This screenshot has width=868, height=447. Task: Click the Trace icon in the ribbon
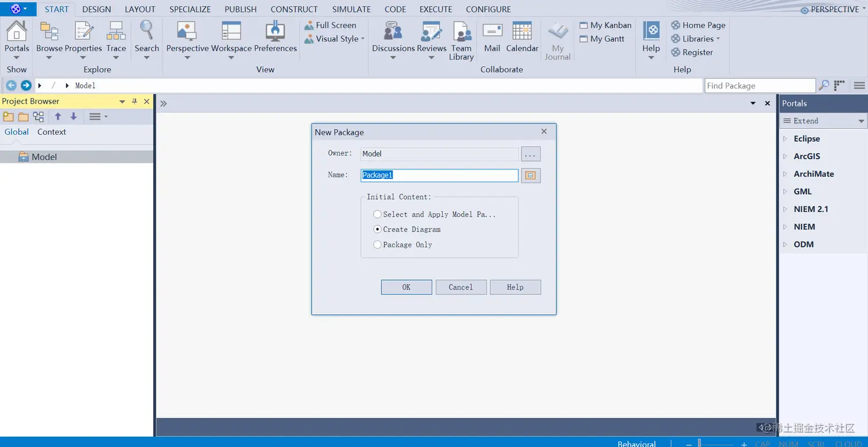pyautogui.click(x=116, y=32)
